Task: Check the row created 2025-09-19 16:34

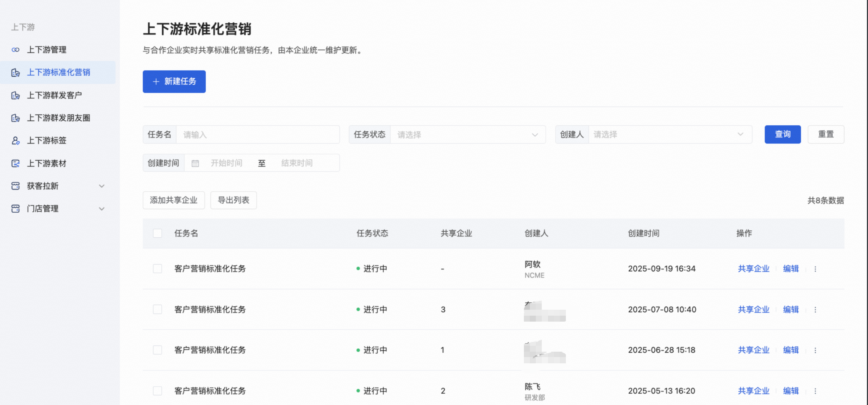Action: [x=157, y=269]
